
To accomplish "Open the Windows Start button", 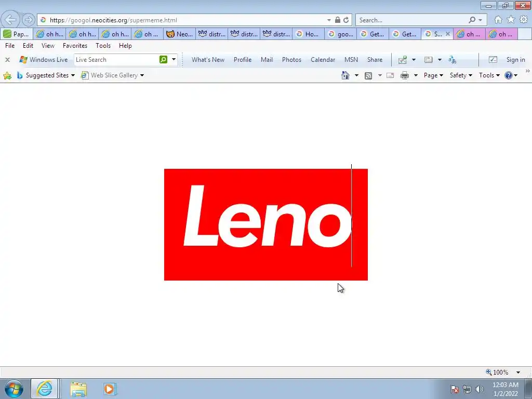I will point(14,389).
